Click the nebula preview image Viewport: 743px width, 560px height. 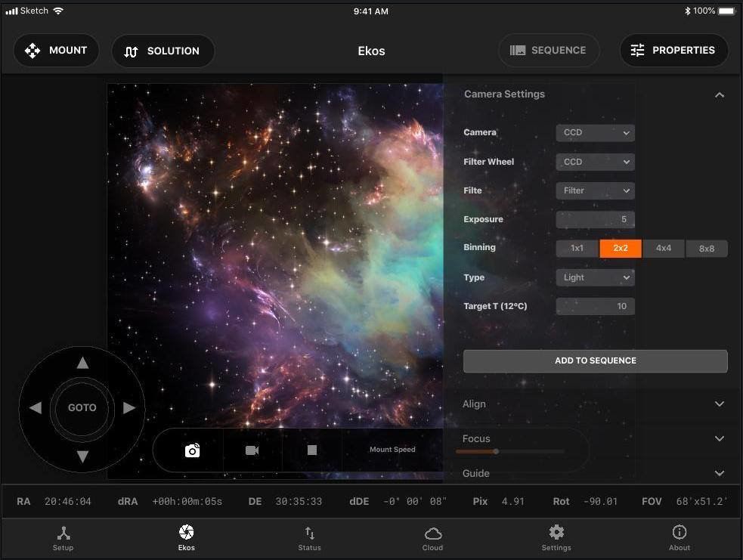tap(275, 256)
